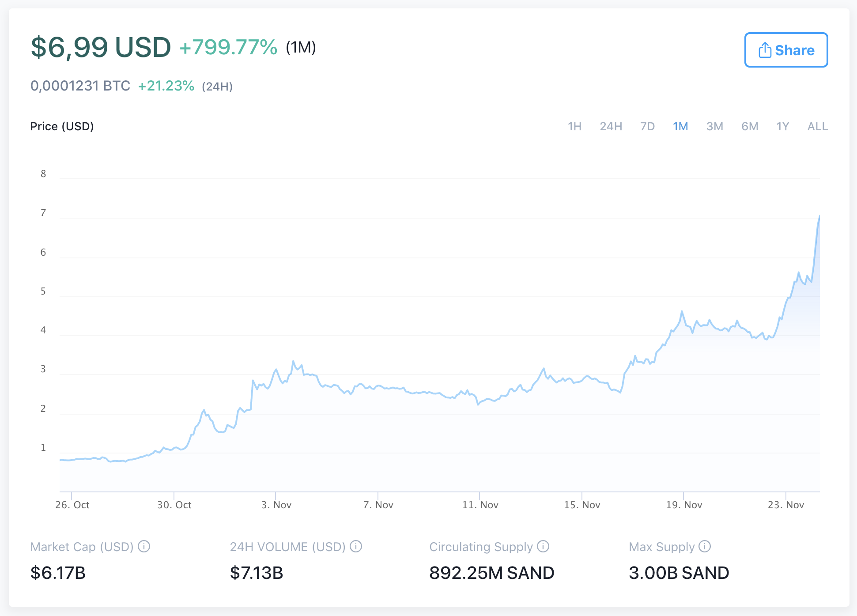Open Market Cap info icon
This screenshot has height=616, width=857.
pos(144,546)
